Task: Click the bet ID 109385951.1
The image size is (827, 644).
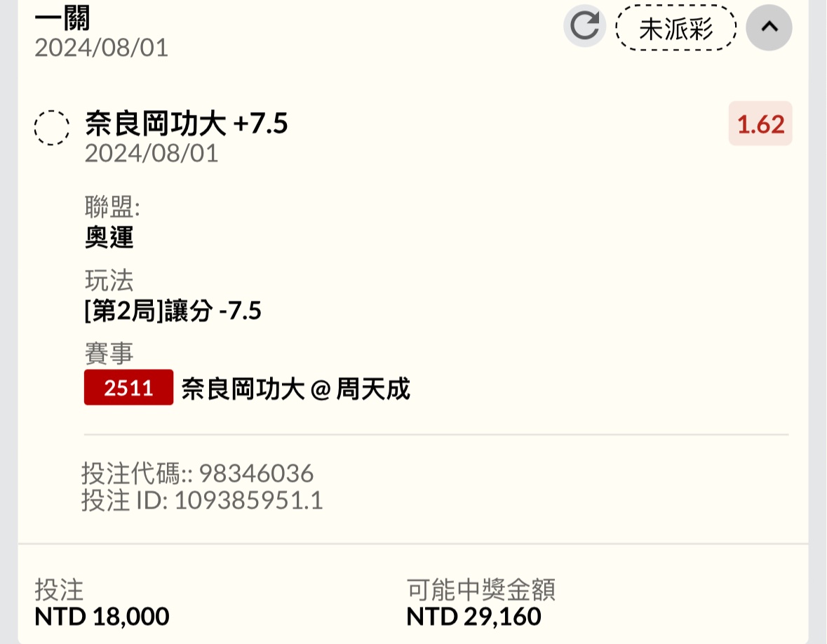Action: [248, 500]
